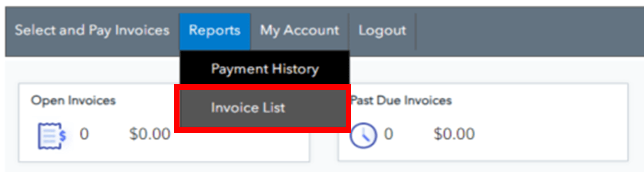The height and width of the screenshot is (172, 644).
Task: Click the Past Due Invoices heading
Action: (x=402, y=100)
